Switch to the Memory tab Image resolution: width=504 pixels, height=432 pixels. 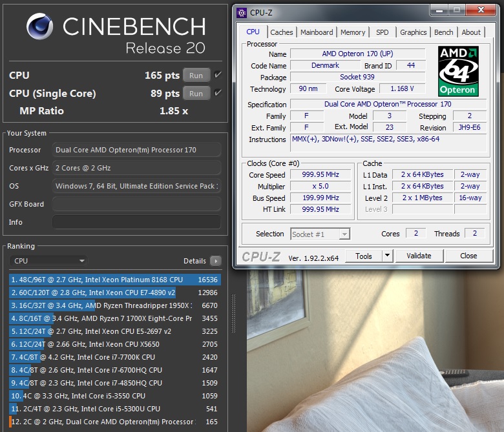[353, 32]
